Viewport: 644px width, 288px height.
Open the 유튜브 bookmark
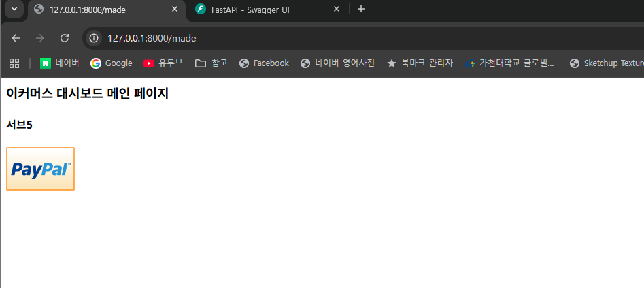tap(163, 63)
